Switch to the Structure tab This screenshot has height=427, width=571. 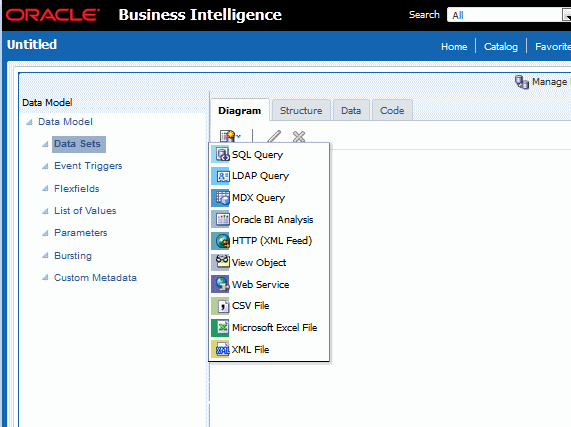301,110
